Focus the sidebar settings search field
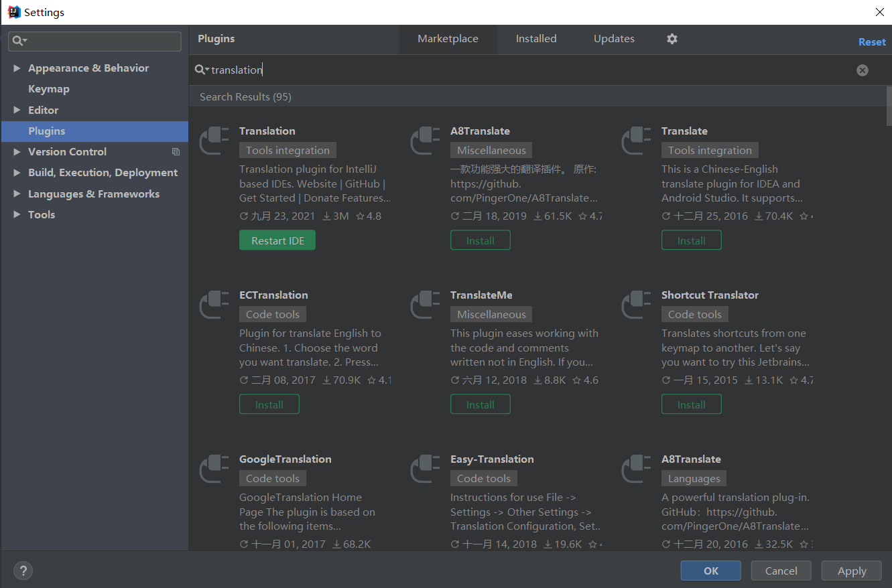 (94, 41)
